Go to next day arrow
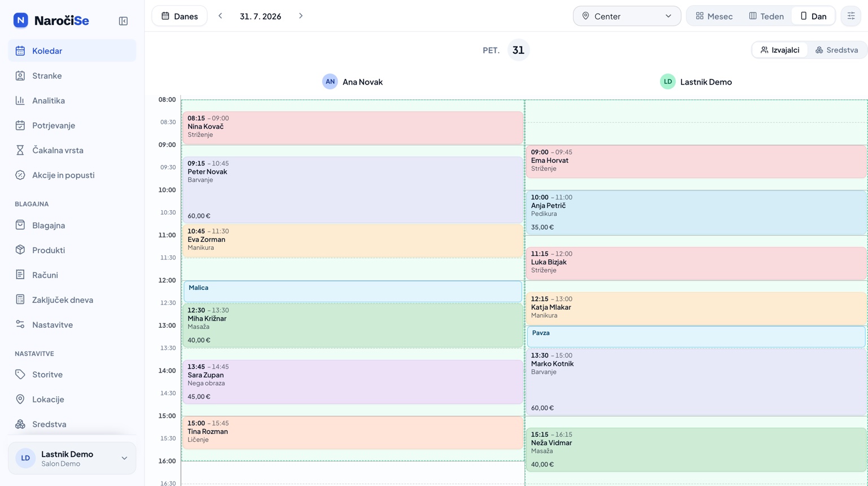Viewport: 868px width, 486px height. tap(301, 16)
